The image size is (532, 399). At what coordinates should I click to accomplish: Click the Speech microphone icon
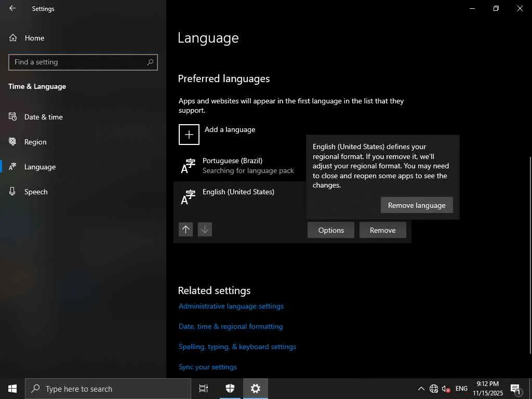click(x=12, y=191)
